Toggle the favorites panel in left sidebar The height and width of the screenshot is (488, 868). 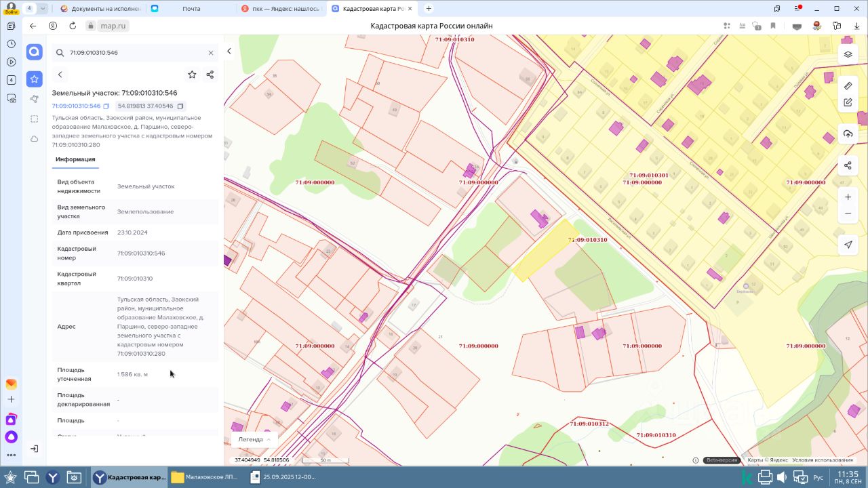click(x=35, y=79)
